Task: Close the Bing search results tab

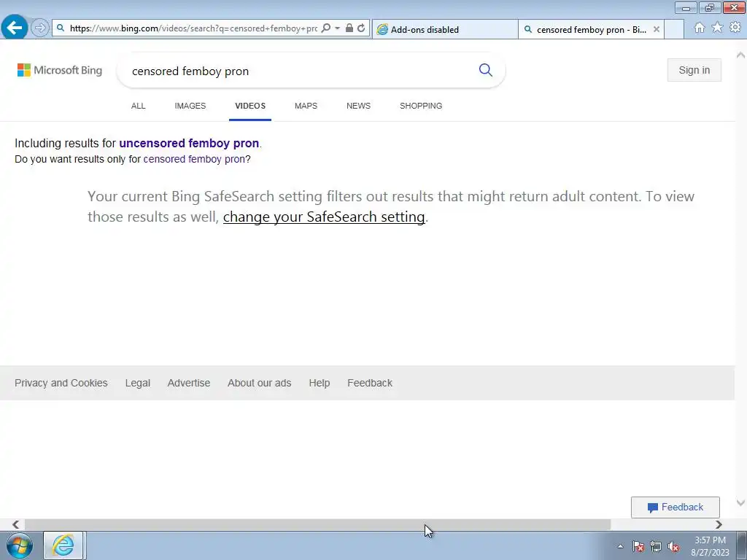Action: tap(656, 29)
